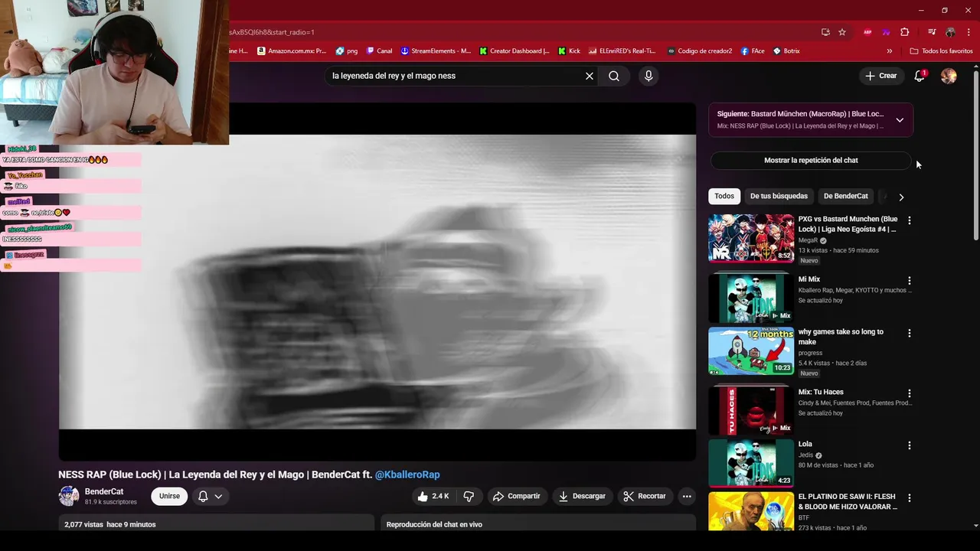
Task: Focus the YouTube search input field
Action: click(x=456, y=76)
